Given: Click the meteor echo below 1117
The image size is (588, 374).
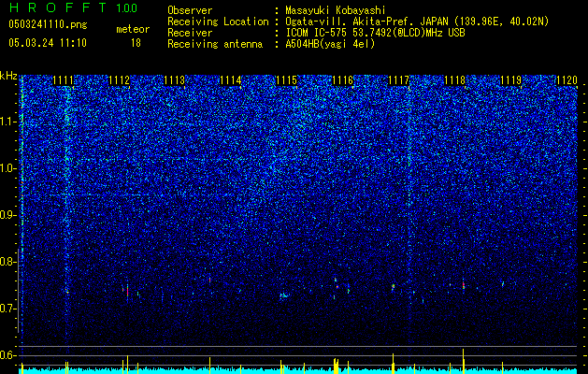Looking at the screenshot, I should coord(393,287).
